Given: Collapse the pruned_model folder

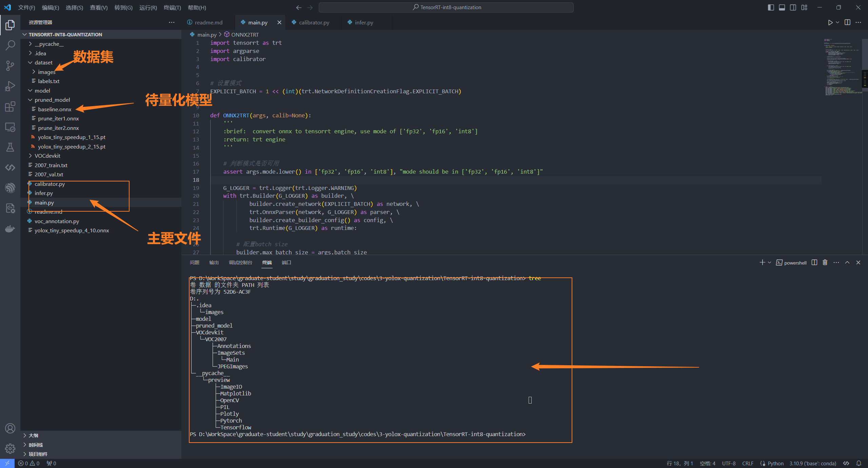Looking at the screenshot, I should [52, 100].
